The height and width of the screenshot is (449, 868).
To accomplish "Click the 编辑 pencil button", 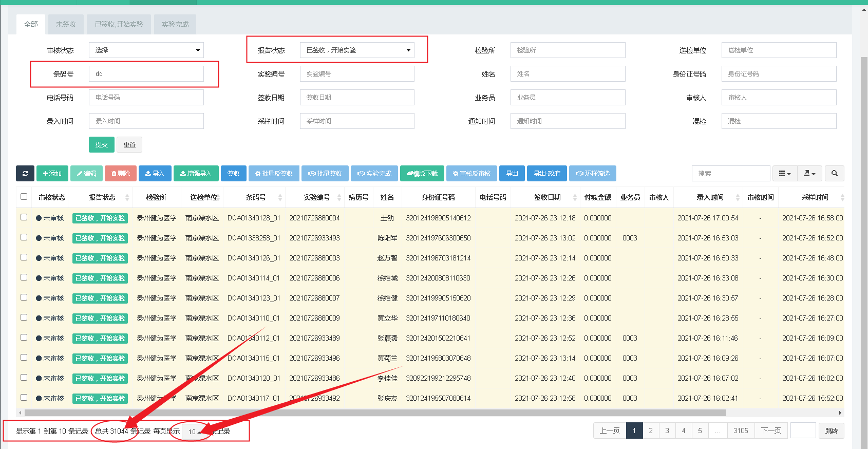I will pos(86,174).
